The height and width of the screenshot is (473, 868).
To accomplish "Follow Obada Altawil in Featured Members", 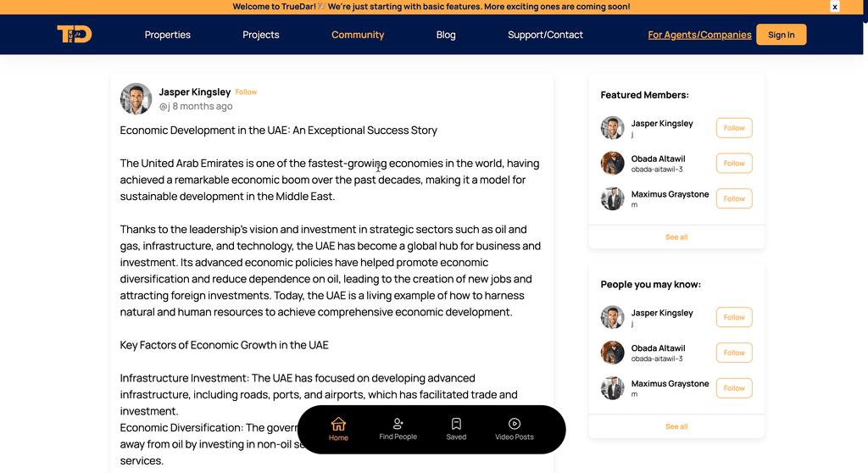I will click(x=734, y=164).
